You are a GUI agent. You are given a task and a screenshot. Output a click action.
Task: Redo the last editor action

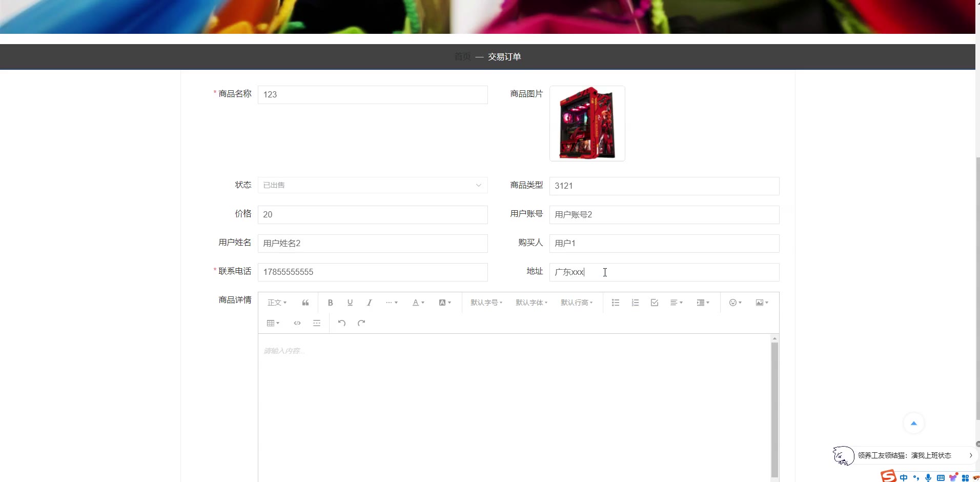361,323
